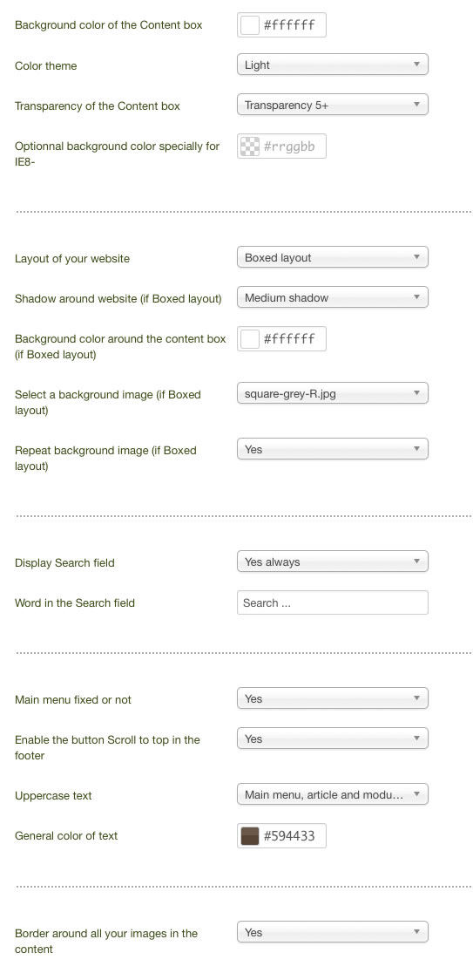This screenshot has height=980, width=473.
Task: Click the transparent IE8 background color swatch
Action: pos(250,146)
